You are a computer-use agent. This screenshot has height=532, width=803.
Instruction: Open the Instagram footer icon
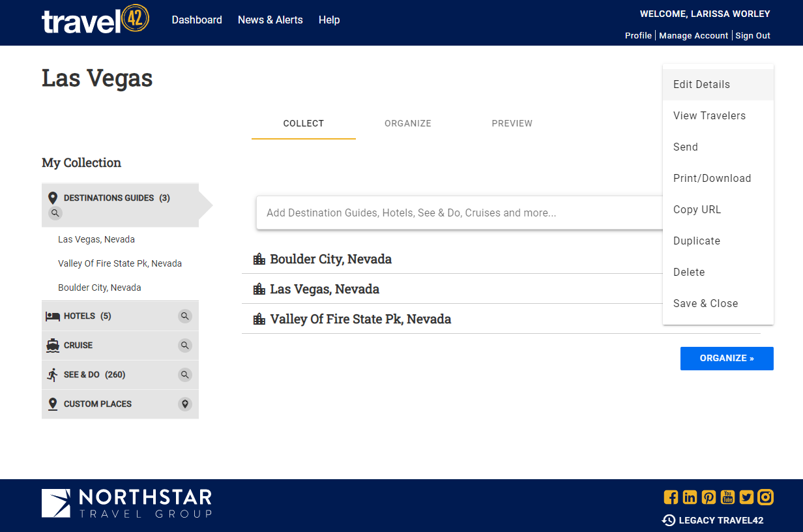pos(765,497)
